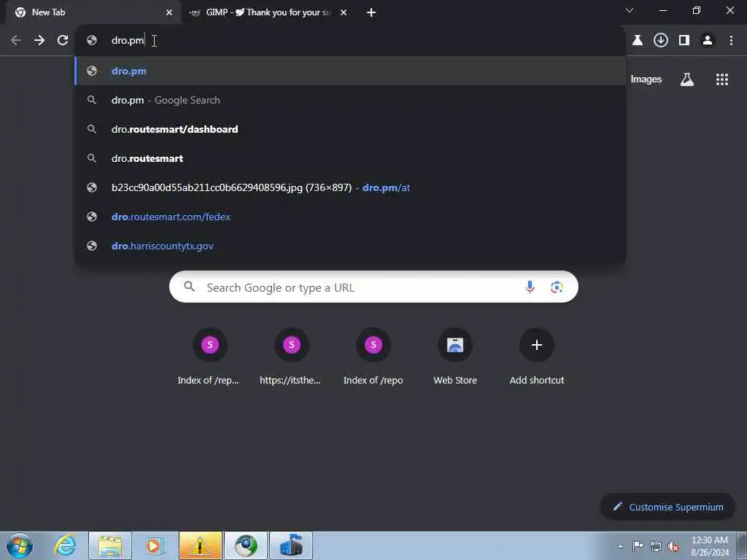Click the Show desktop strip

point(742,545)
